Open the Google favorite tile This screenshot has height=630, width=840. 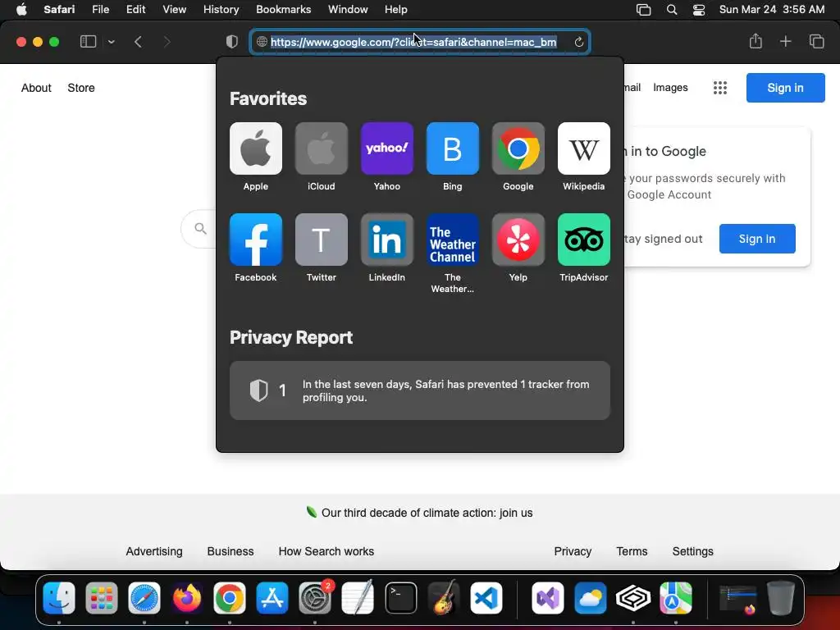(518, 148)
